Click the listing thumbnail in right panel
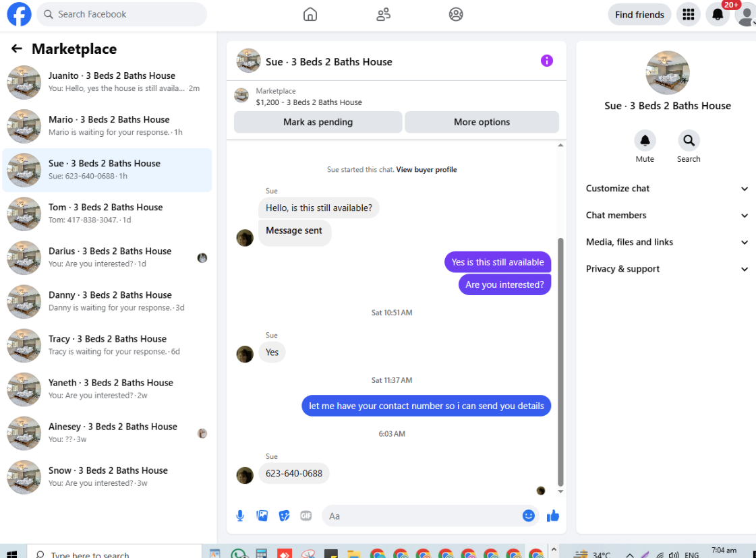 pyautogui.click(x=667, y=73)
